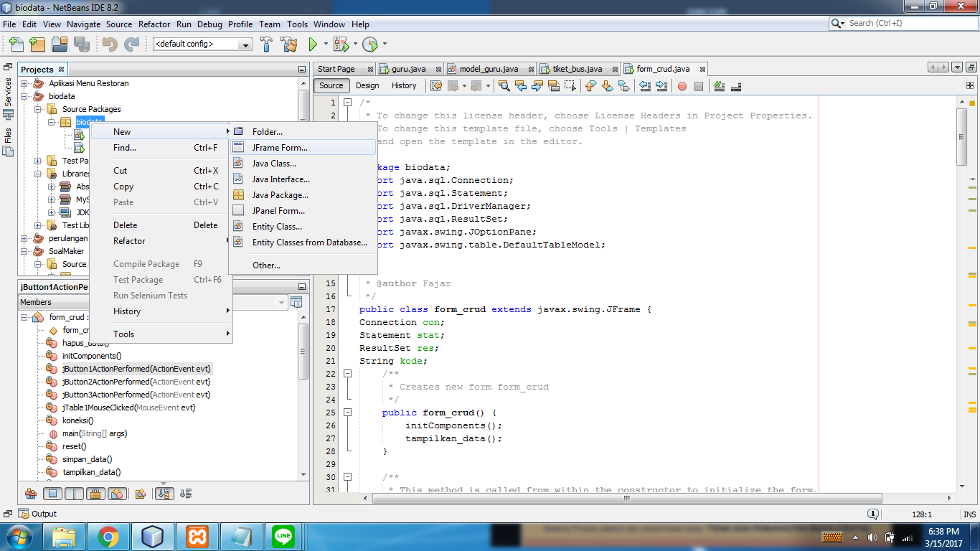Open the Output window button
980x551 pixels.
tap(38, 514)
